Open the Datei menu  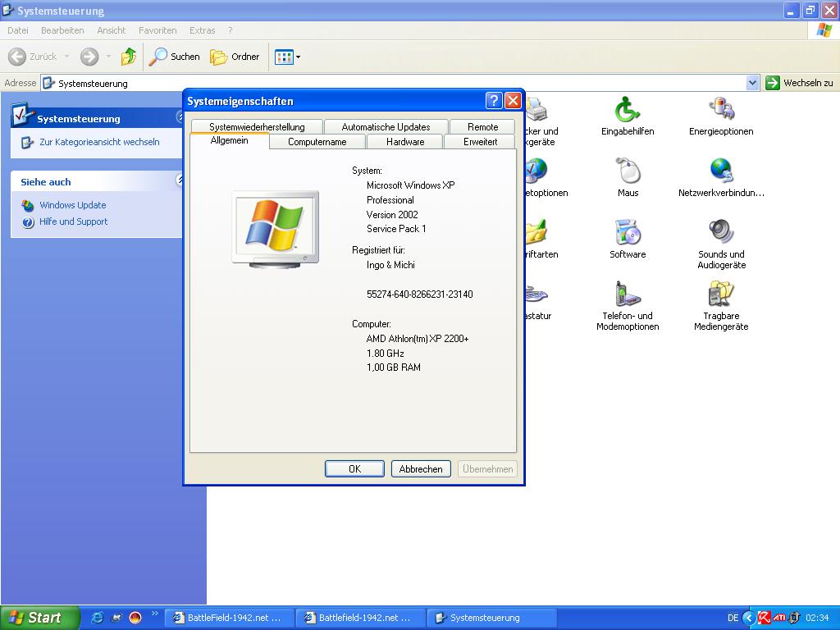coord(18,30)
